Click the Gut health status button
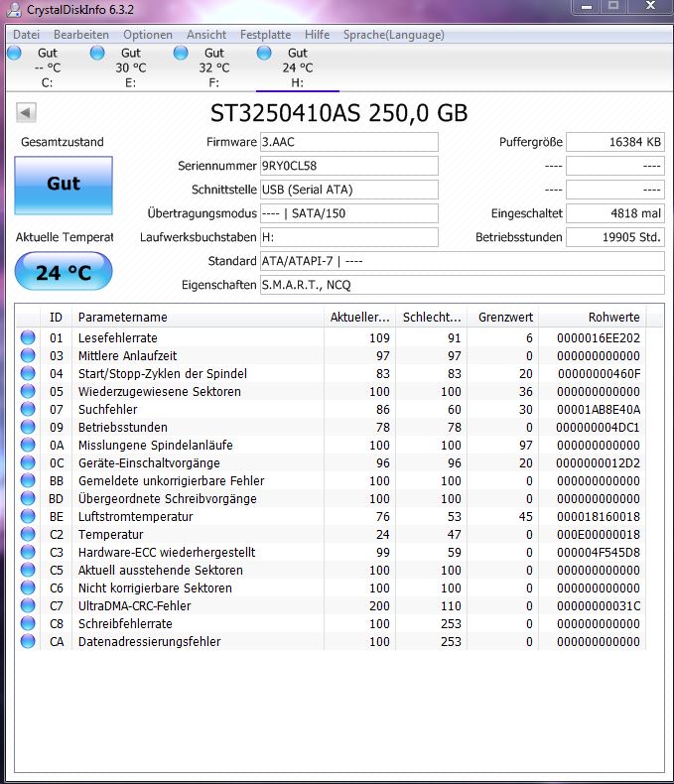This screenshot has height=784, width=674. point(64,186)
